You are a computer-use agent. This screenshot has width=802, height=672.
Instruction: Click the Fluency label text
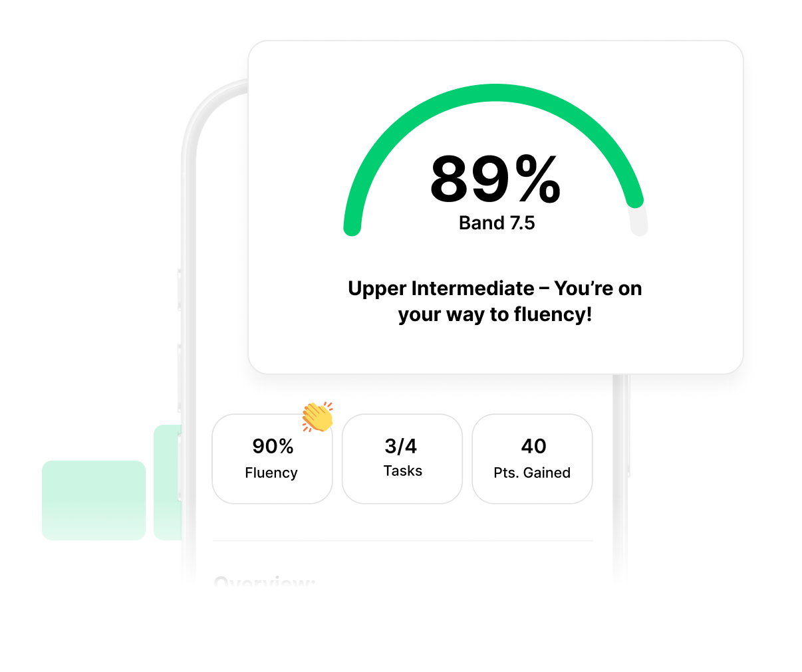271,473
